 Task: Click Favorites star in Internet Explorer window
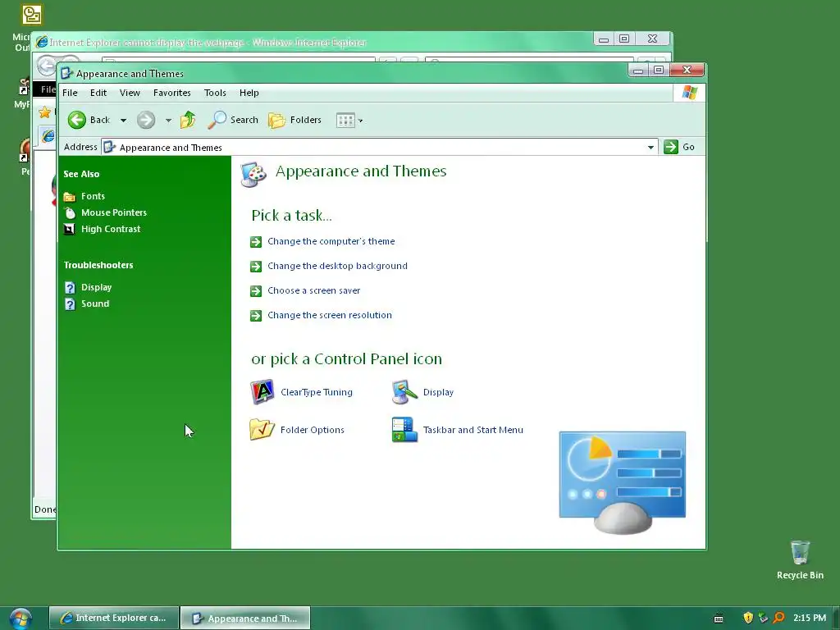tap(45, 112)
